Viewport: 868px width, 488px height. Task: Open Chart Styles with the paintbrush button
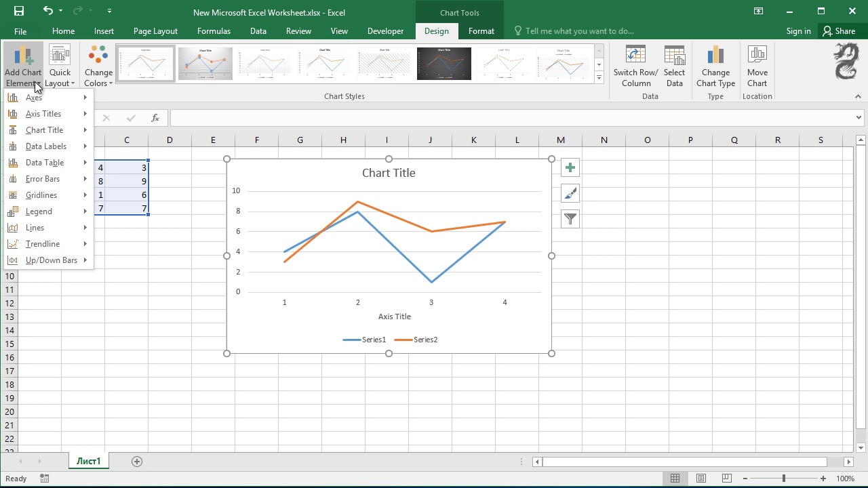(570, 194)
